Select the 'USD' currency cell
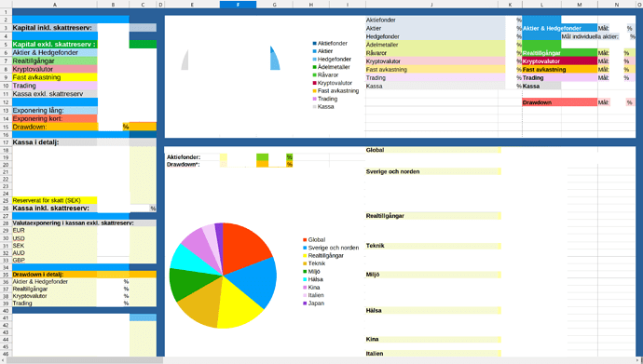 (55, 238)
